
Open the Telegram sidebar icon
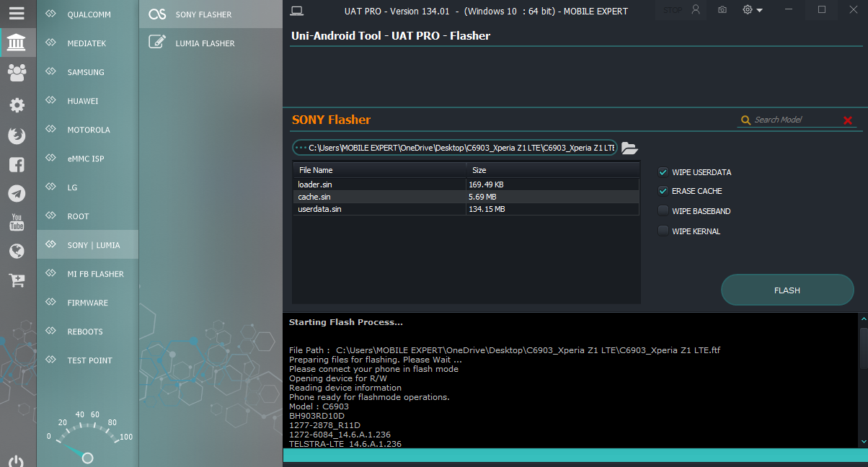coord(17,193)
